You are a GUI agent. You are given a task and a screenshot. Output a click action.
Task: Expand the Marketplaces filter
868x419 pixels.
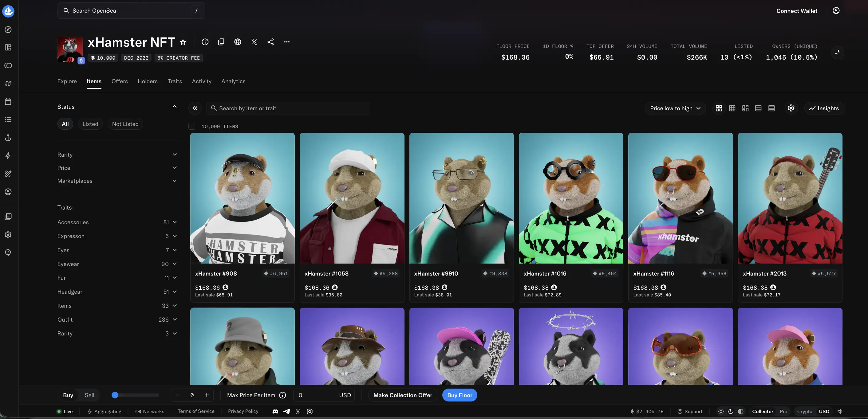click(117, 181)
